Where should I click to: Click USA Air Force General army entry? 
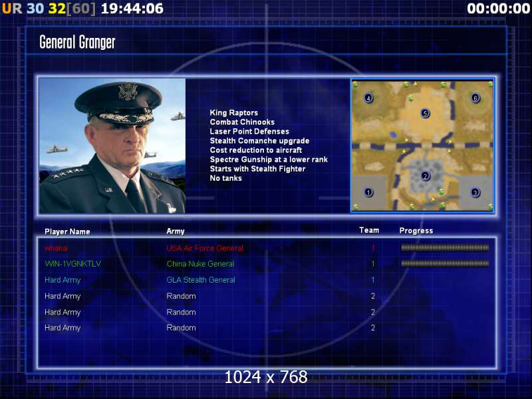click(205, 248)
